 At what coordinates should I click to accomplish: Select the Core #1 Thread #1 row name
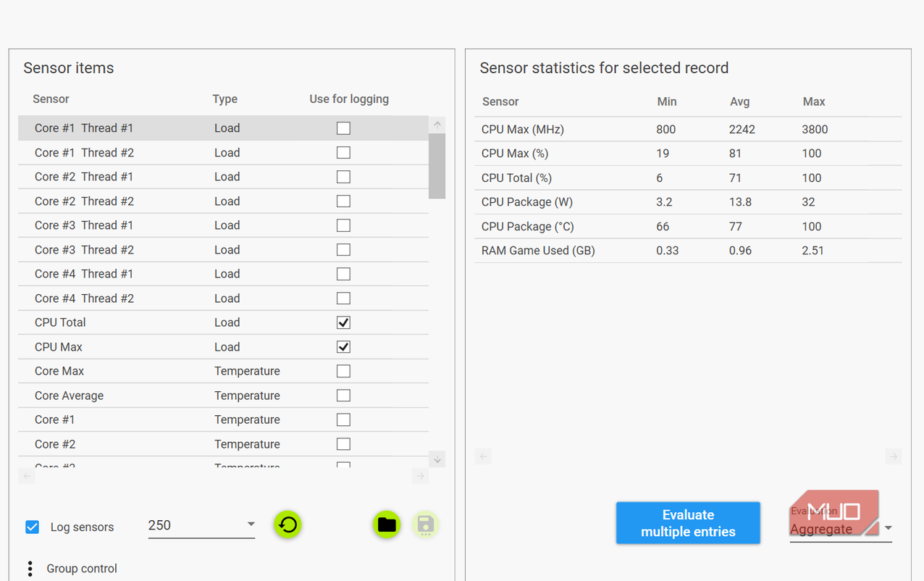[84, 128]
